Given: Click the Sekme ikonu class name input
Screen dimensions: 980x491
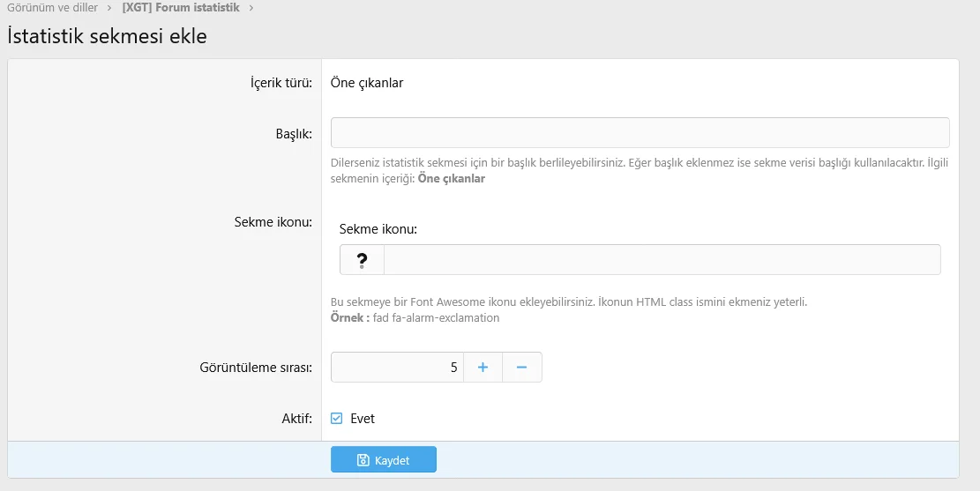Looking at the screenshot, I should point(662,260).
